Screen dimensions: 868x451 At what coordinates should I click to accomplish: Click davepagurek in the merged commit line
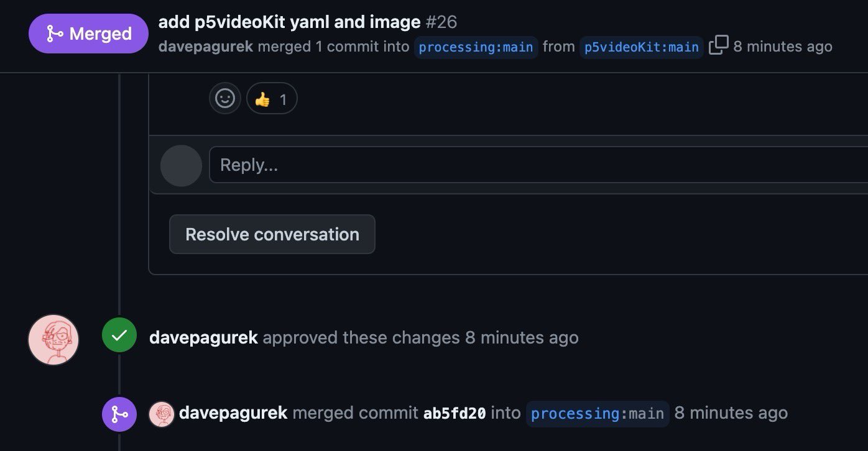point(233,412)
